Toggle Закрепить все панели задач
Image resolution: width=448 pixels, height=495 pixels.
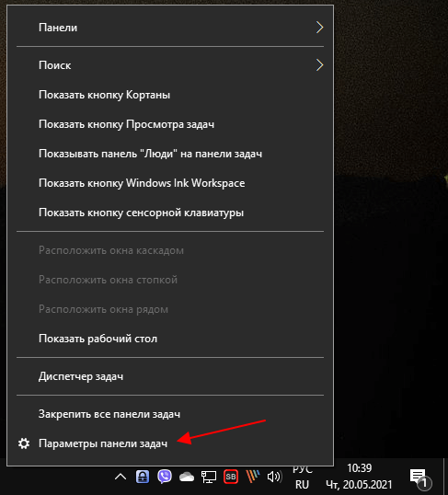(x=170, y=414)
